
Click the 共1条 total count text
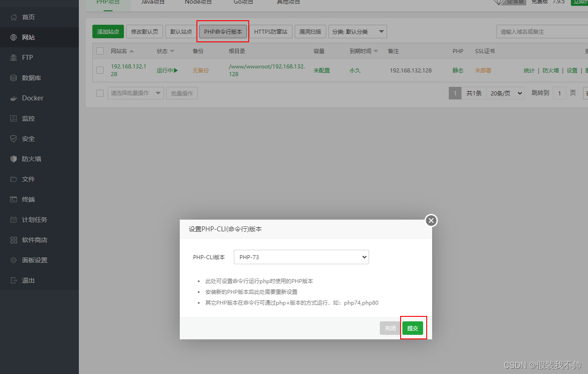point(474,93)
